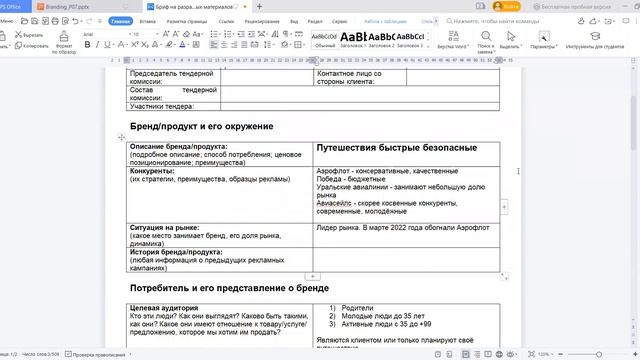Switch to Разметка страницы tab
Screen dimensions: 640x360
187,21
